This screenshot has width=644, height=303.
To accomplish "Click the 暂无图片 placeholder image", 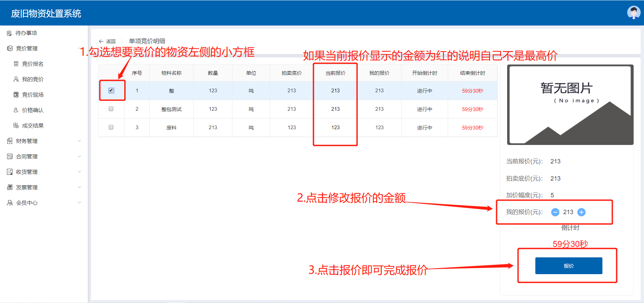I will pyautogui.click(x=570, y=105).
